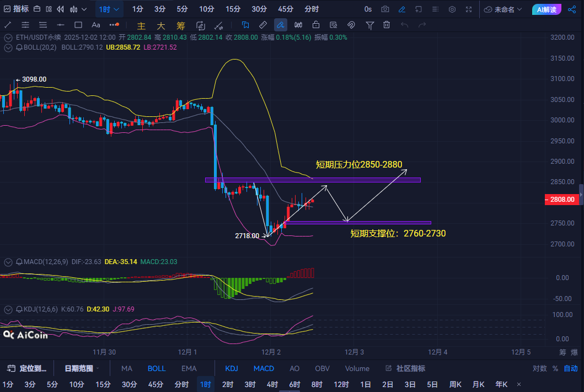
Task: Select the rectangle shape drawing tool
Action: pos(78,25)
